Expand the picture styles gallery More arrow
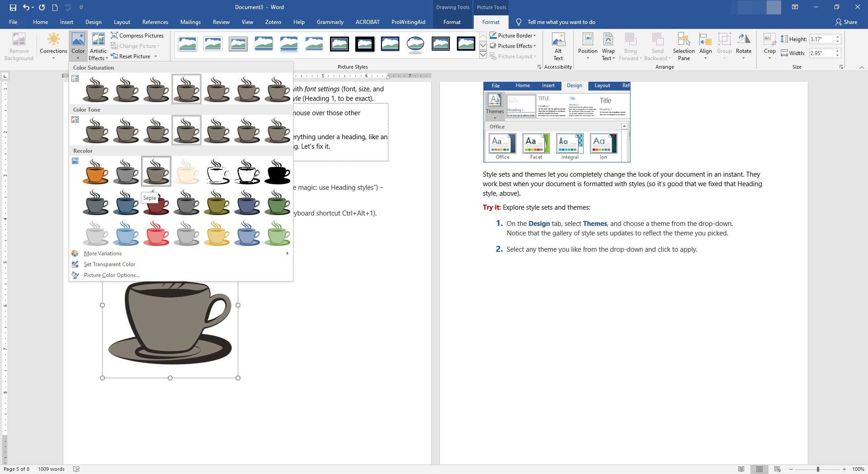This screenshot has width=868, height=474. click(x=483, y=55)
